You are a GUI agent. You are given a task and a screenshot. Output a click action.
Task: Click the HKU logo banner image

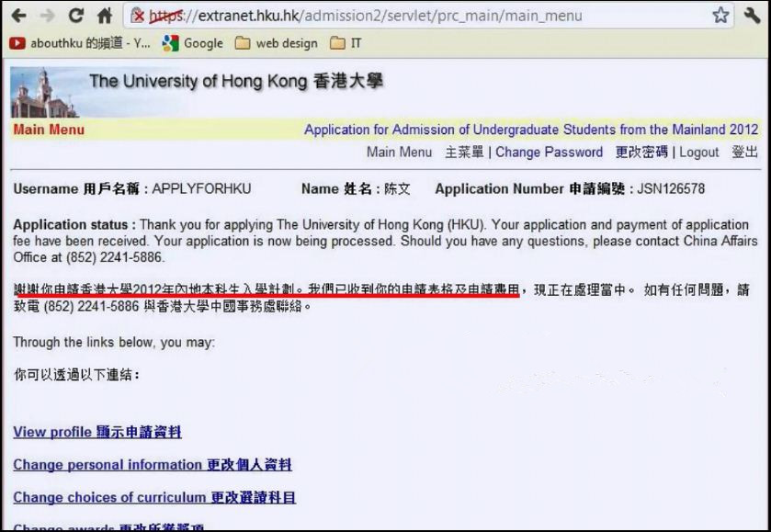[x=44, y=92]
